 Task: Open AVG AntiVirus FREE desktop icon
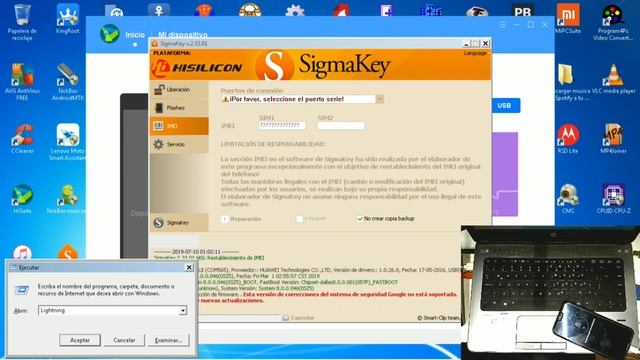tap(22, 82)
